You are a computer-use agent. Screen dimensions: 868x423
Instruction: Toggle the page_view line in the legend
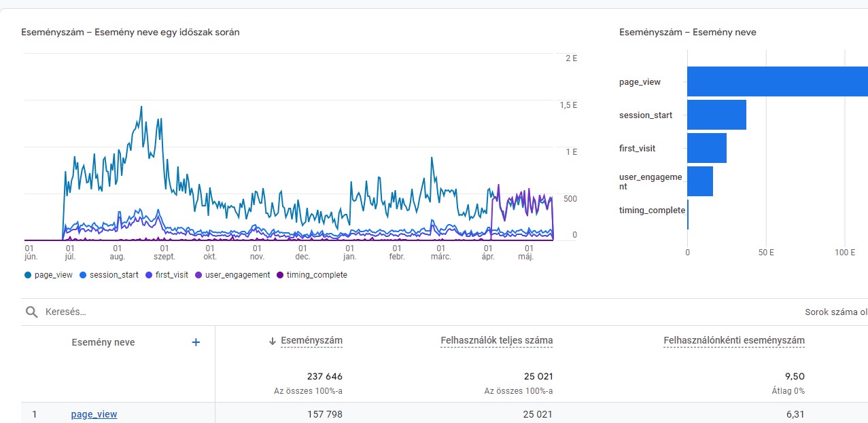(48, 274)
